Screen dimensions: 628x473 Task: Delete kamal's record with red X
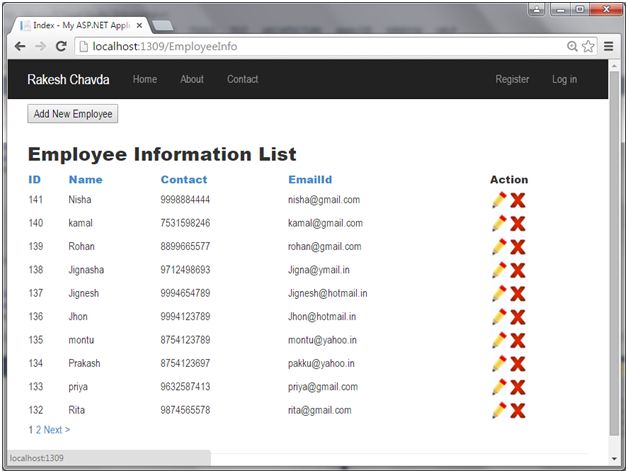518,223
